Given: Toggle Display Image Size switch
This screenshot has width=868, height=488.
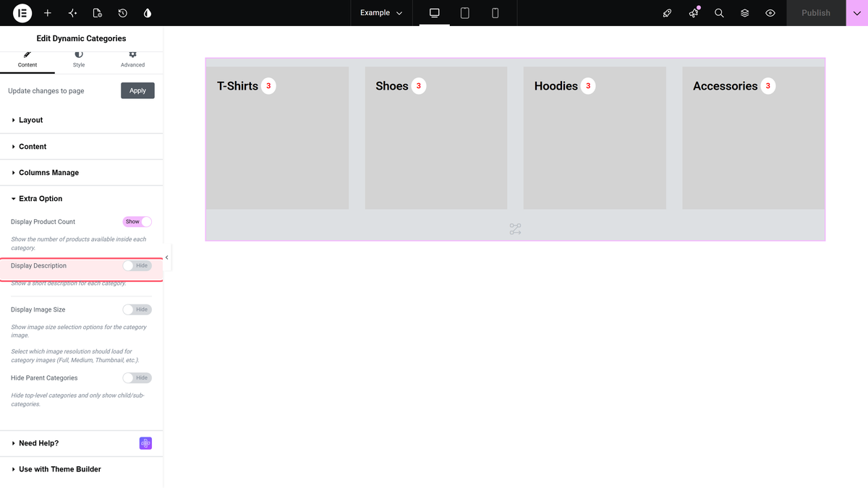Looking at the screenshot, I should coord(137,309).
